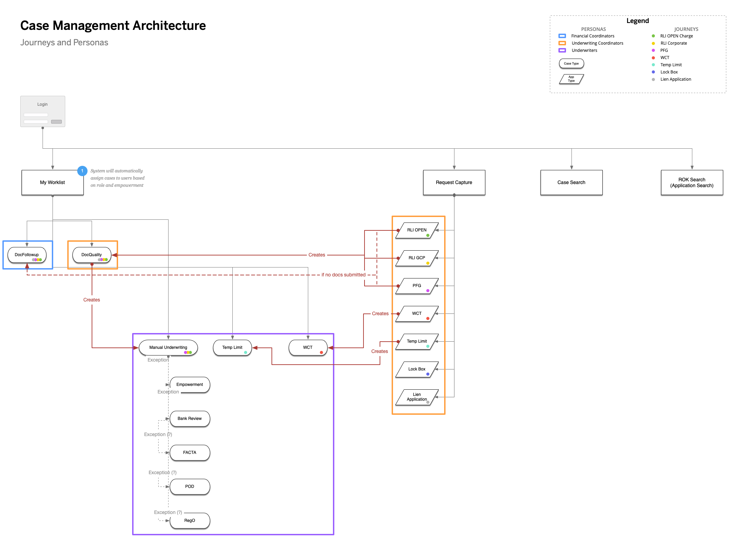This screenshot has width=751, height=560.
Task: Click the Underwriters purple legend swatch
Action: tap(562, 50)
